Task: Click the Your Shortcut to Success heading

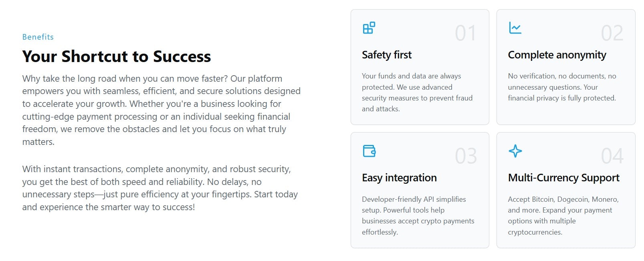Action: (116, 56)
